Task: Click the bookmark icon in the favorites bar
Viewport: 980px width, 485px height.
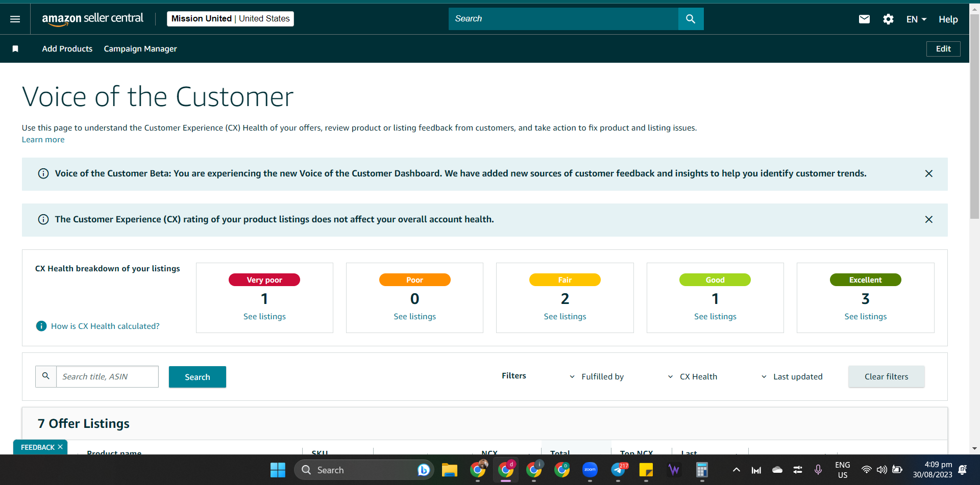Action: click(15, 48)
